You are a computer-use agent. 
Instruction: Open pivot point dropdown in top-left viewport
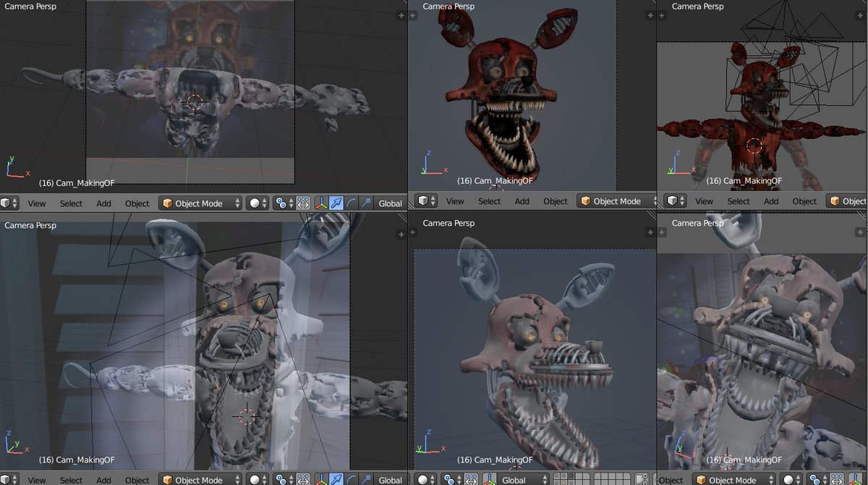click(x=283, y=203)
